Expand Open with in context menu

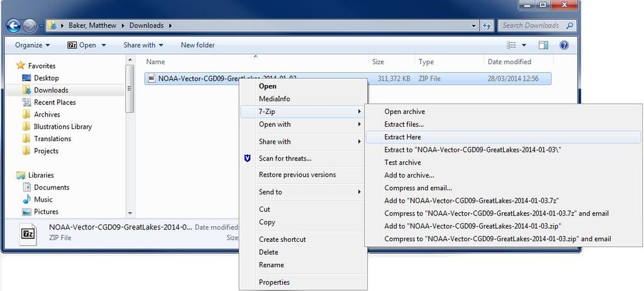(x=302, y=124)
